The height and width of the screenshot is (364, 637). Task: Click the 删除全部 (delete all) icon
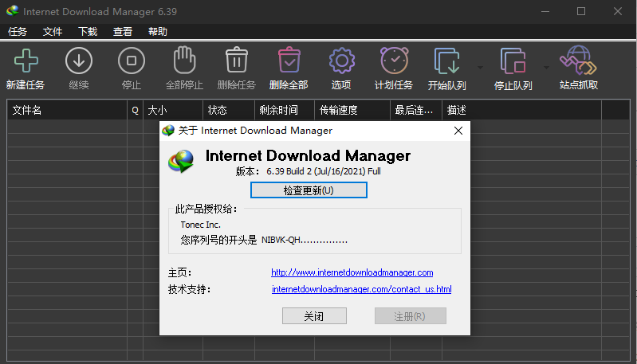pos(289,60)
